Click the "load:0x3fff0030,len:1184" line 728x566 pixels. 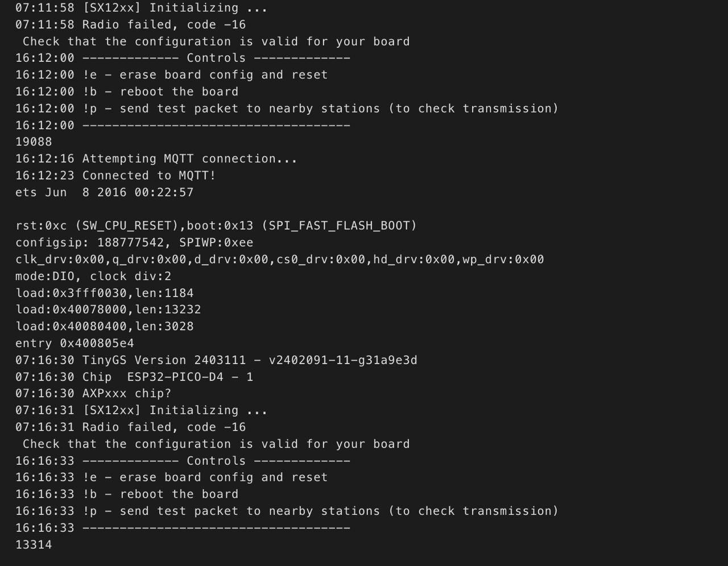coord(105,293)
